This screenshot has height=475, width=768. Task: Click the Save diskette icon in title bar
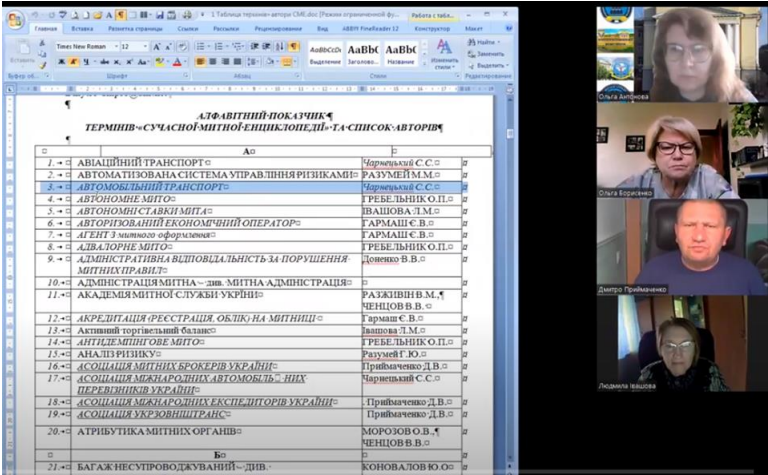(160, 15)
